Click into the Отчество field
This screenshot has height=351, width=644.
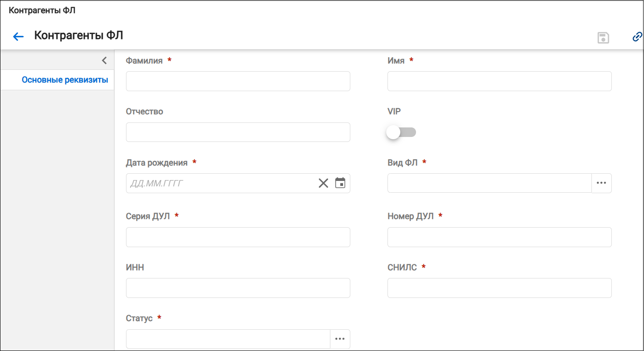[238, 132]
